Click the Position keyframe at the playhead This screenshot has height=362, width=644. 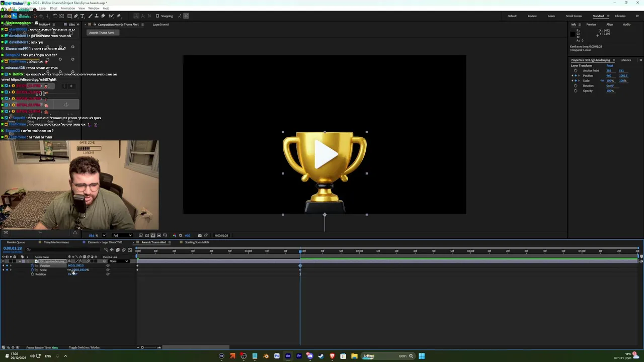(300, 265)
